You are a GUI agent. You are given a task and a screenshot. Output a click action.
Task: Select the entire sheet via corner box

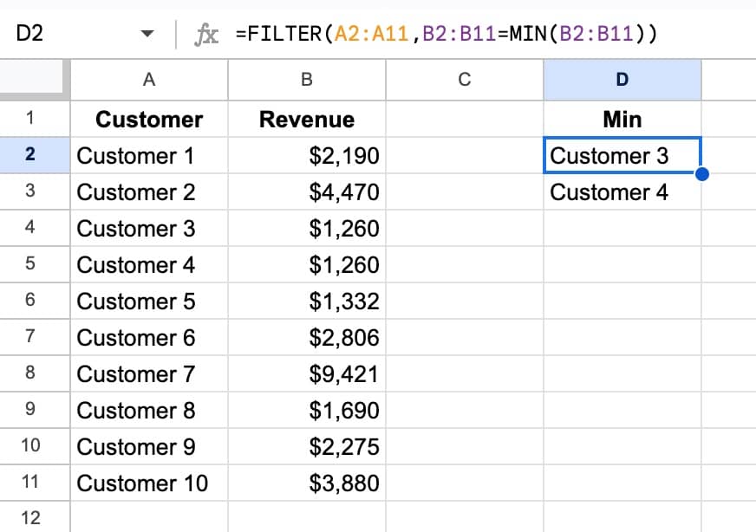(35, 80)
